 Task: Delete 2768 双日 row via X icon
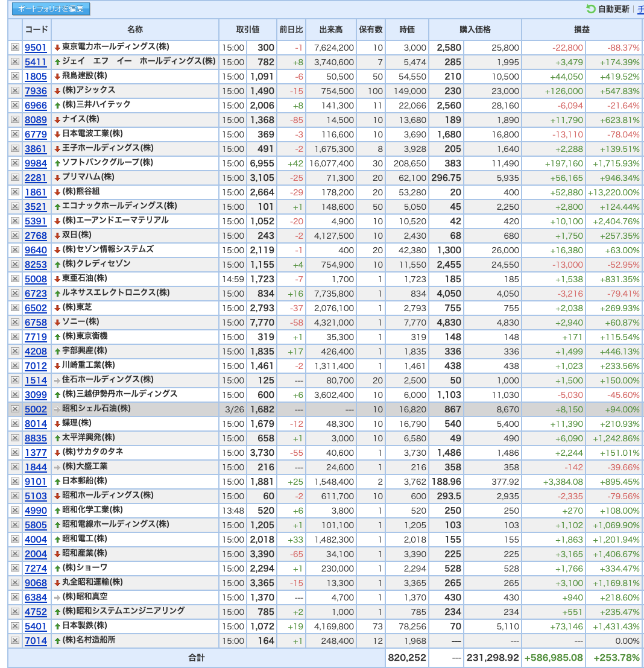click(x=15, y=236)
